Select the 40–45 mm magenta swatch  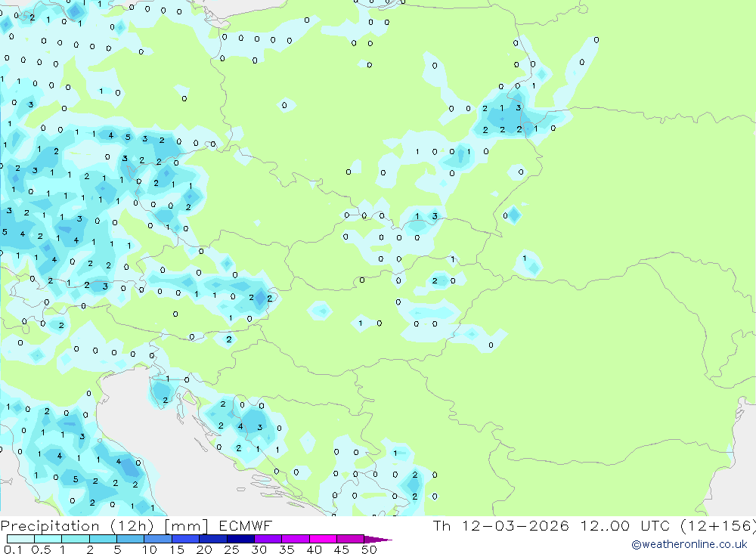(323, 539)
